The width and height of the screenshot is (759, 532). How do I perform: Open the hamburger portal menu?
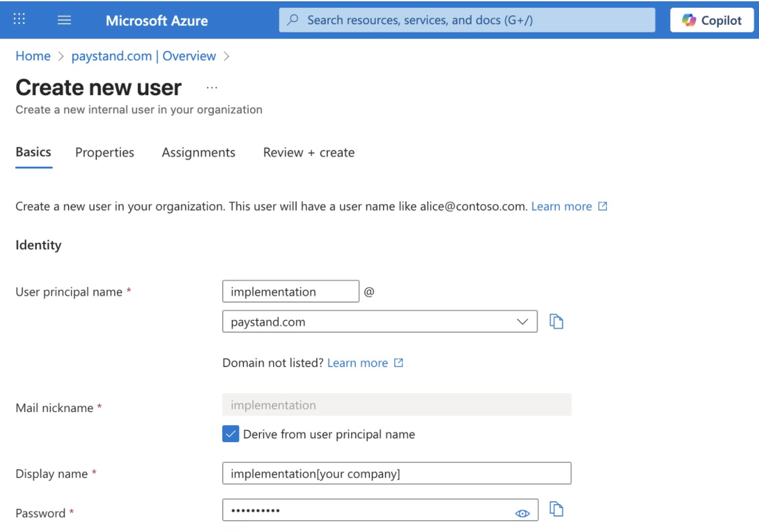point(64,20)
